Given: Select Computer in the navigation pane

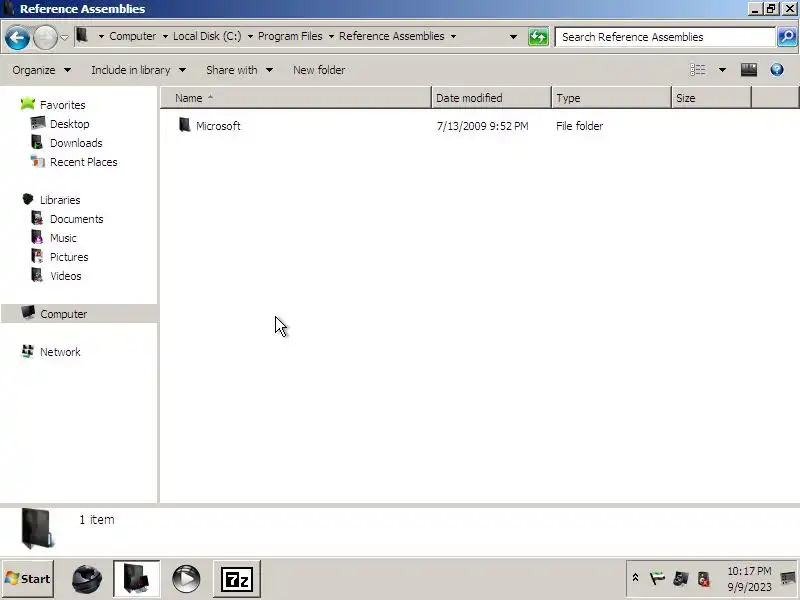Looking at the screenshot, I should [x=63, y=314].
